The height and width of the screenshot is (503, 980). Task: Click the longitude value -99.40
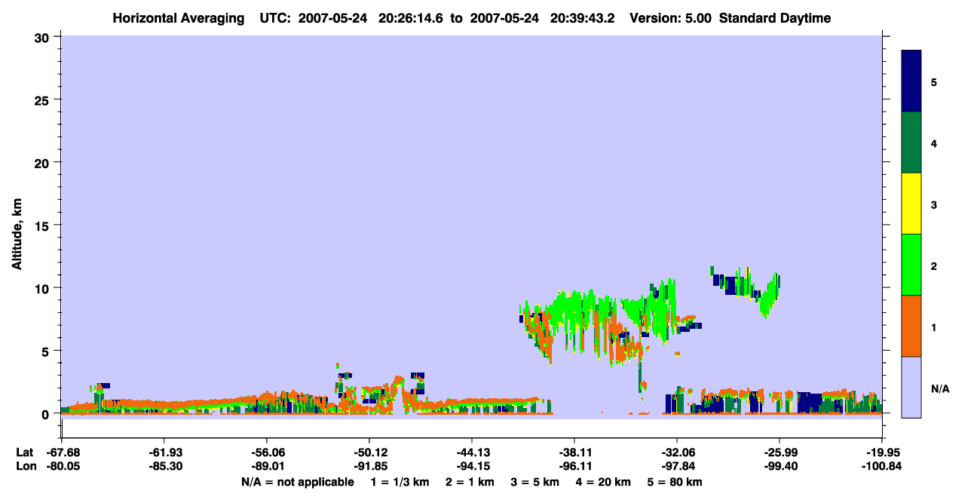click(x=779, y=466)
